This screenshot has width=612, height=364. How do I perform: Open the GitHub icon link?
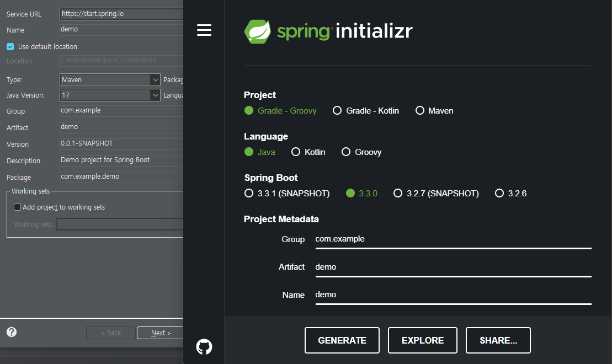click(x=204, y=346)
